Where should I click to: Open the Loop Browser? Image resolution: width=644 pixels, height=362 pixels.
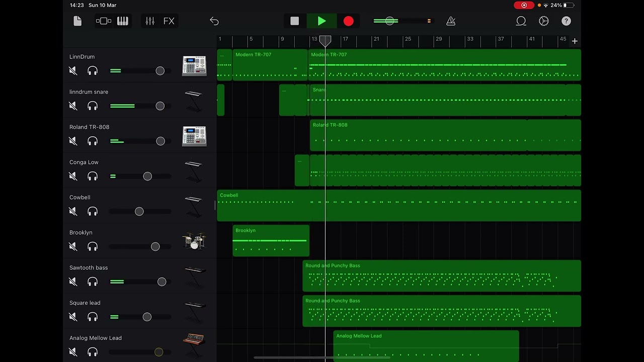(x=521, y=21)
